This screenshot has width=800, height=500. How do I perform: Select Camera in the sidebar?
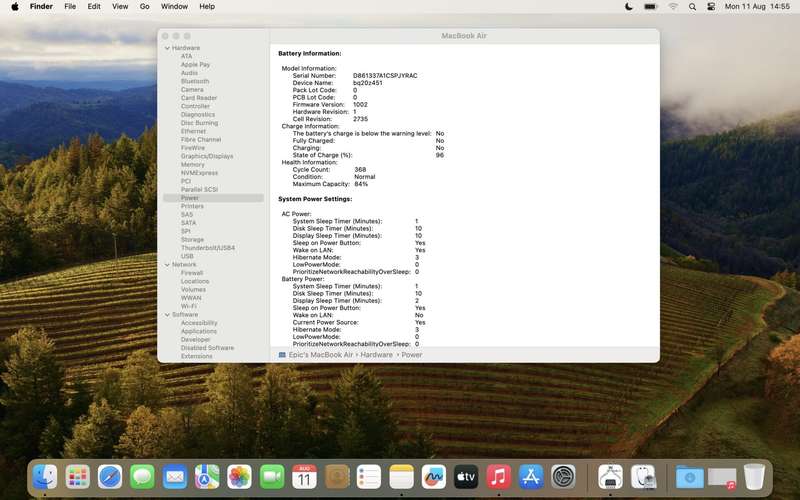coord(192,89)
